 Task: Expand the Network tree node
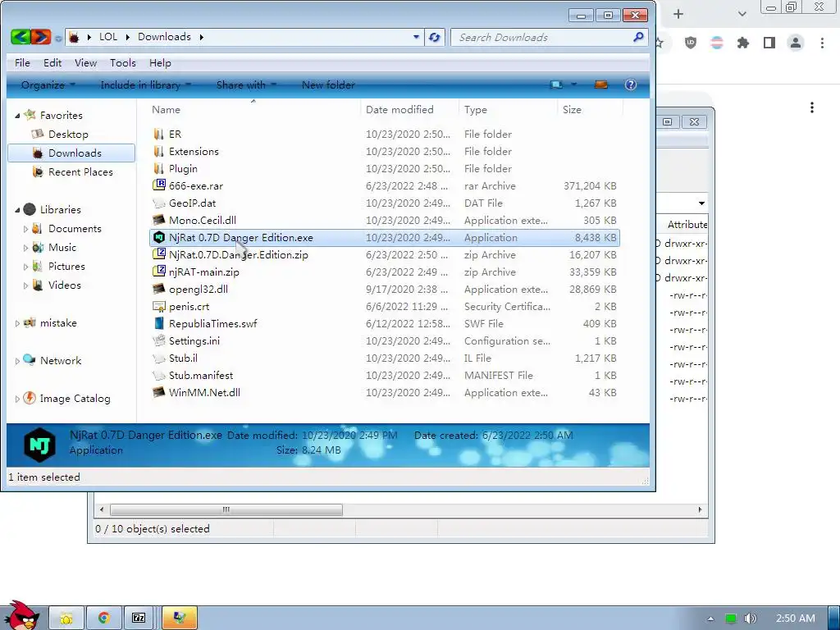[x=17, y=361]
